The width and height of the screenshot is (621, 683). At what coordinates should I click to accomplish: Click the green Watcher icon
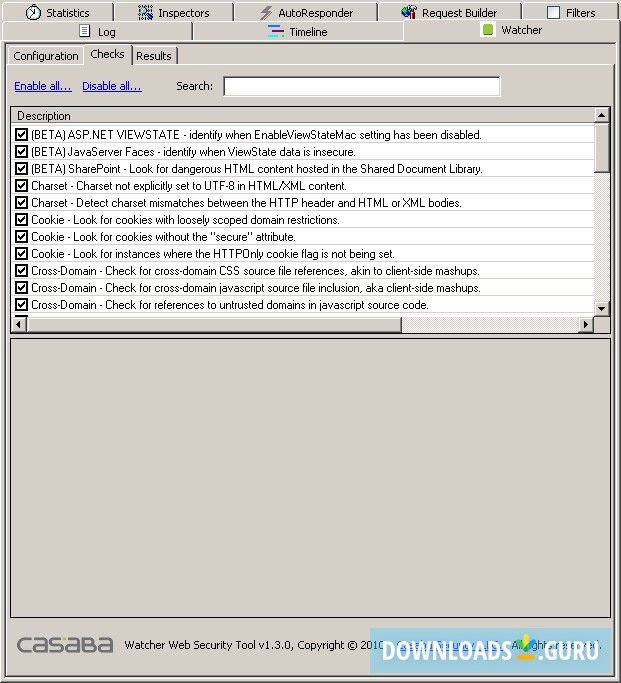(x=488, y=30)
